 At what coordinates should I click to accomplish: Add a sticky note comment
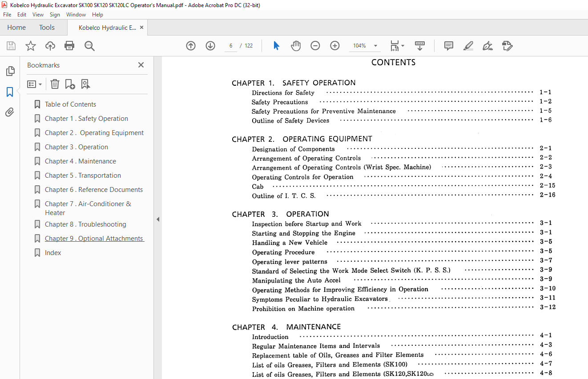(x=449, y=46)
